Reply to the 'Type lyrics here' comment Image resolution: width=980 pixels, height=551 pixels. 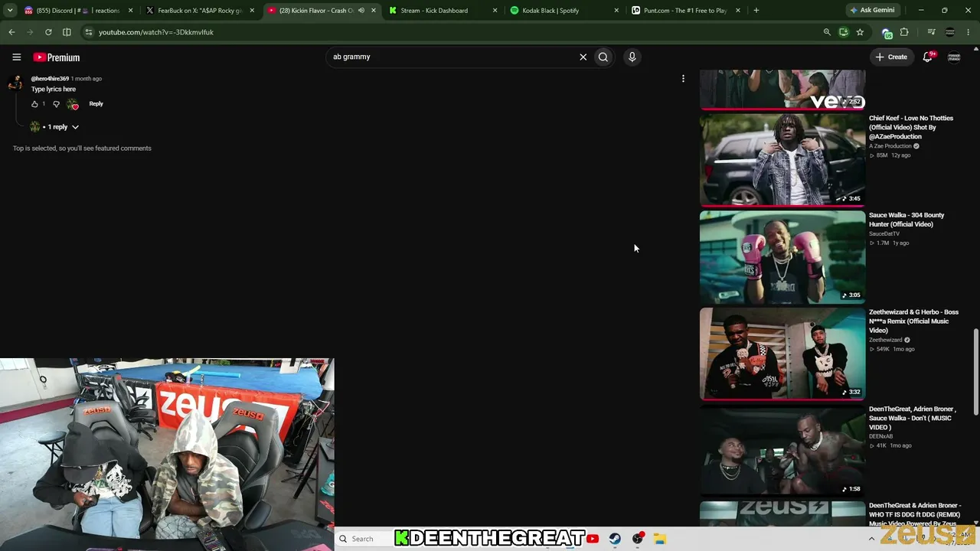pyautogui.click(x=96, y=104)
